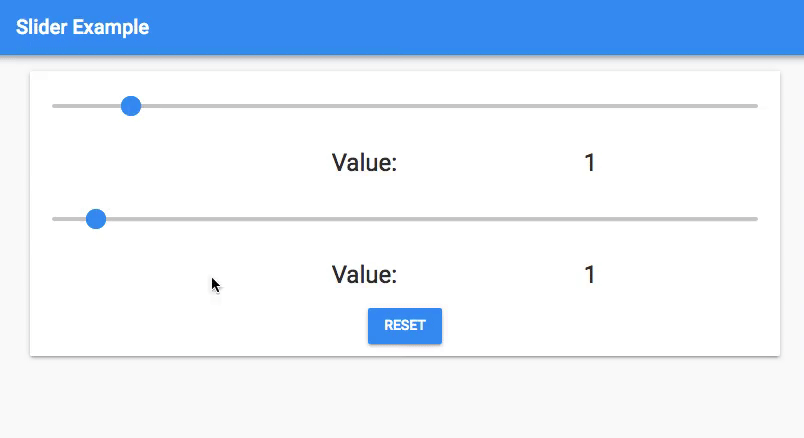
Task: Click the far left end of top slider track
Action: (54, 106)
